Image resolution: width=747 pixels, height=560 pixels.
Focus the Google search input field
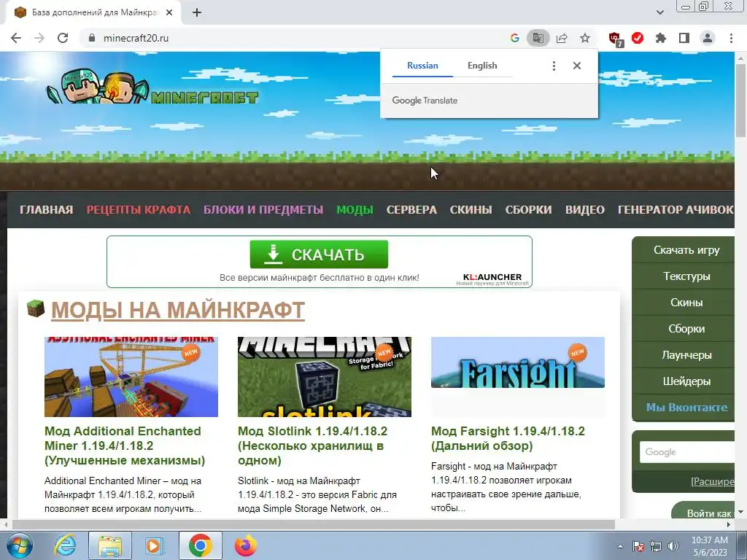coord(687,452)
